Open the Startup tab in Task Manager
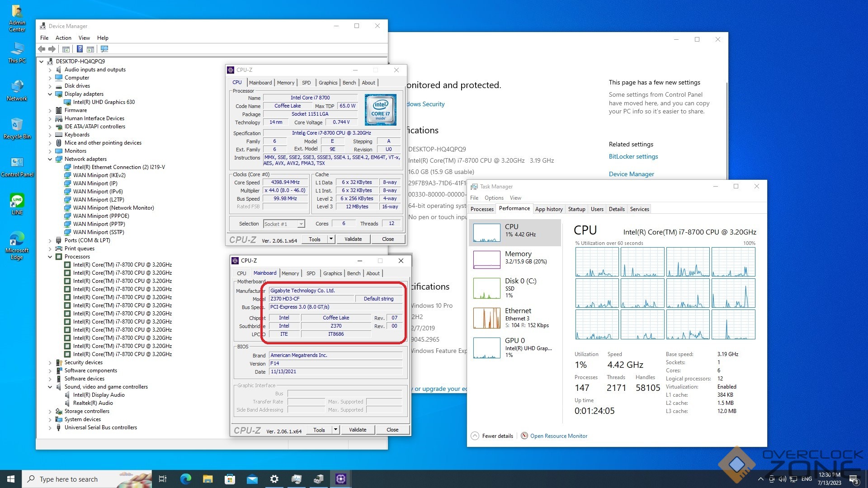The width and height of the screenshot is (868, 488). click(x=576, y=209)
